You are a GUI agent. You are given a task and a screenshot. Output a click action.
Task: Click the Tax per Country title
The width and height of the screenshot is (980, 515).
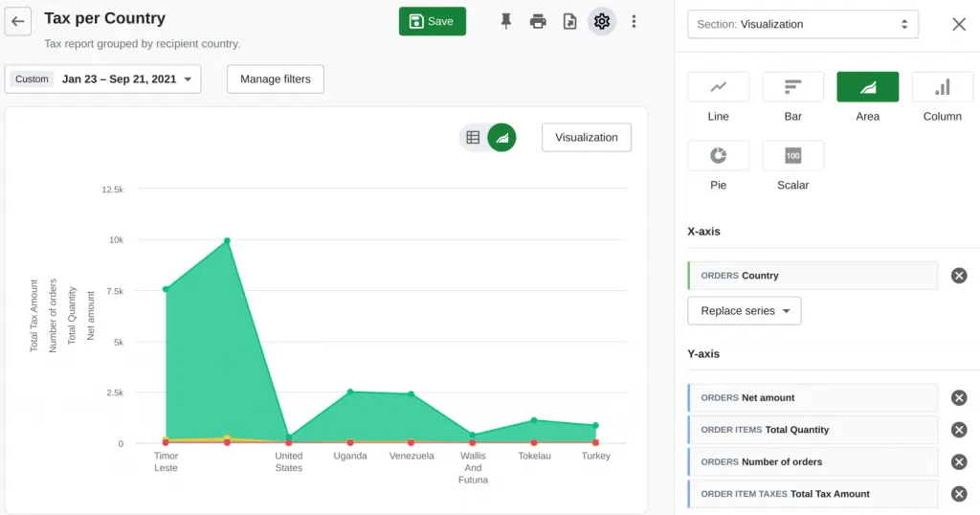[x=104, y=18]
